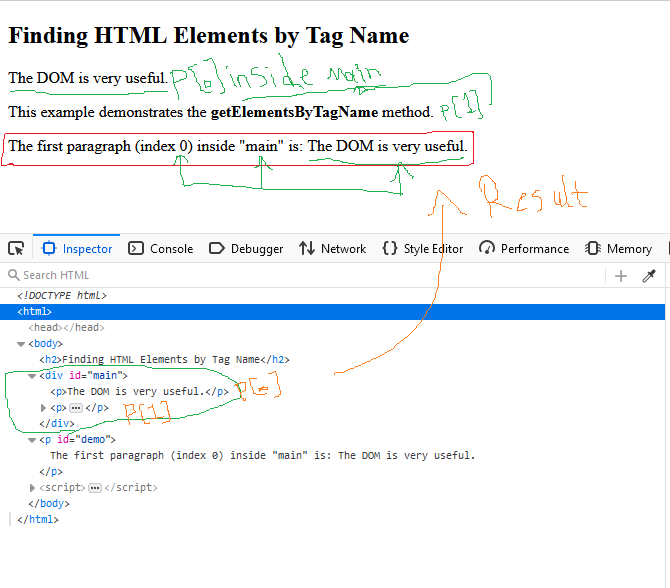Select the p node 'The DOM is very useful.'
Screen dimensions: 670x588
pos(139,392)
